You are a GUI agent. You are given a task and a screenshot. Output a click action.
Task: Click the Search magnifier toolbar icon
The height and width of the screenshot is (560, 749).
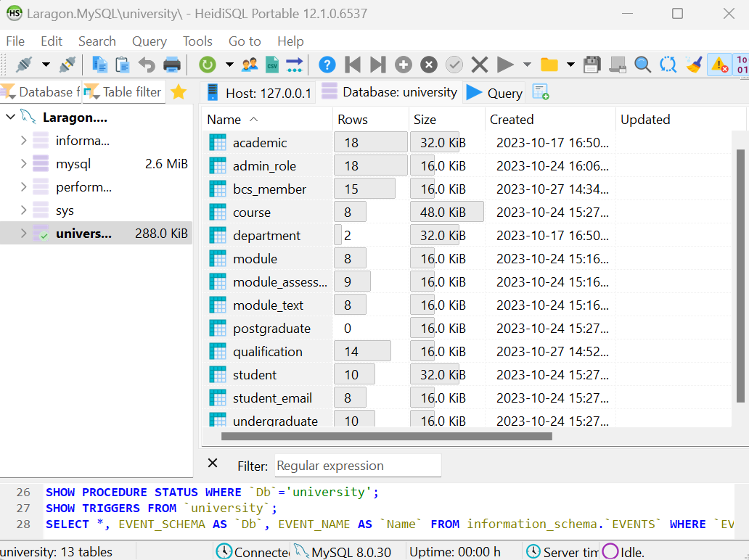pos(642,64)
